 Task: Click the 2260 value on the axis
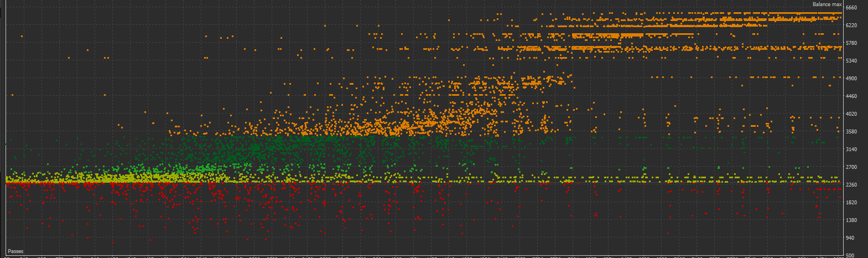(x=851, y=185)
